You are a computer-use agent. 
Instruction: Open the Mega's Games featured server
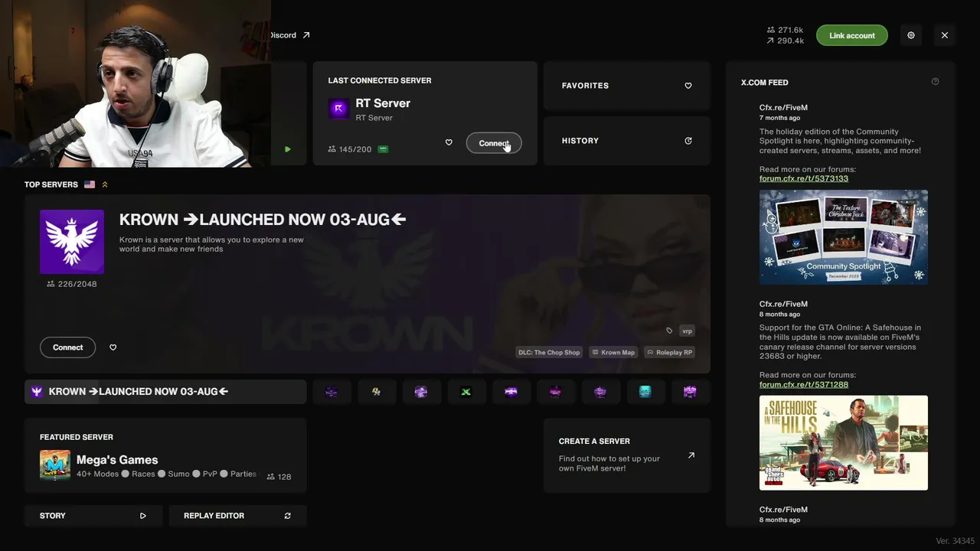coord(165,455)
